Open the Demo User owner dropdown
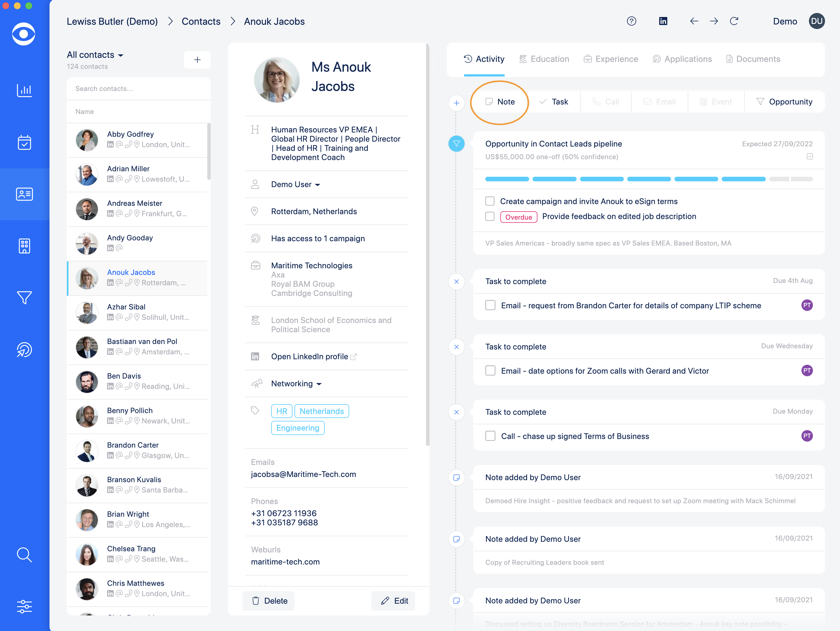The image size is (840, 631). click(x=295, y=185)
